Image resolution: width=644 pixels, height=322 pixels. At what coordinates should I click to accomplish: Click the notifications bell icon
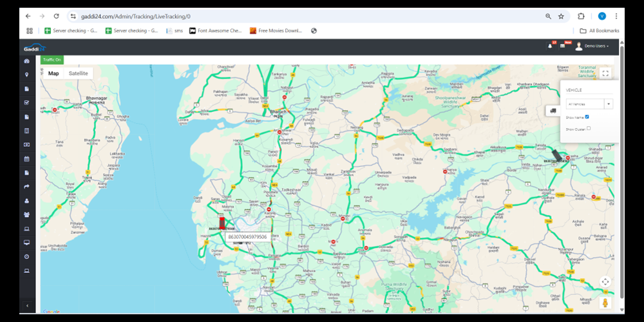(x=550, y=46)
